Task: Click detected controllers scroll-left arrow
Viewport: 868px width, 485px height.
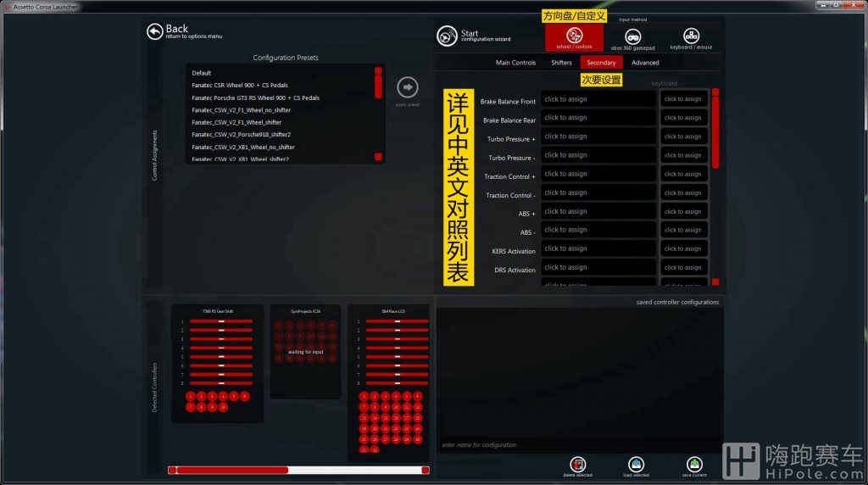Action: click(172, 470)
